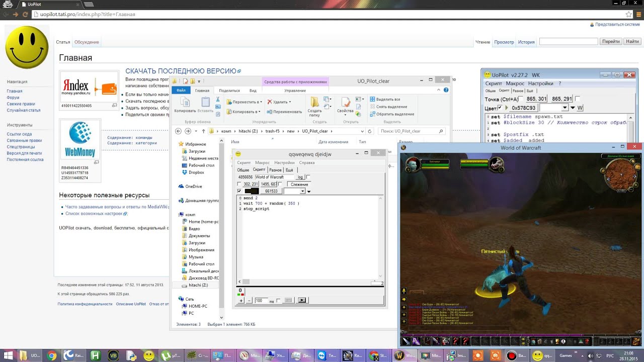Click Explorer address bar refresh icon
The height and width of the screenshot is (362, 644).
[370, 131]
